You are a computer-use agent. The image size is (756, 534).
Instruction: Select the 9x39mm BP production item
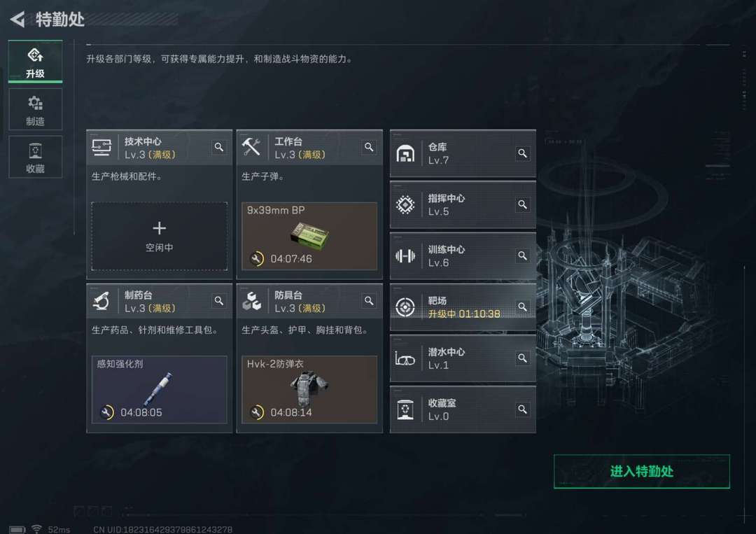tap(309, 236)
